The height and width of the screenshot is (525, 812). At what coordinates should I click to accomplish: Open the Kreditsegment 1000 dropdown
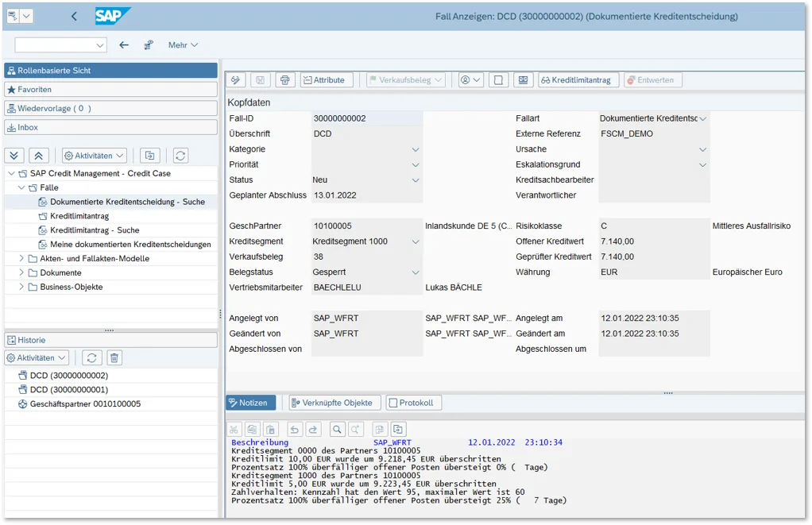click(x=416, y=241)
